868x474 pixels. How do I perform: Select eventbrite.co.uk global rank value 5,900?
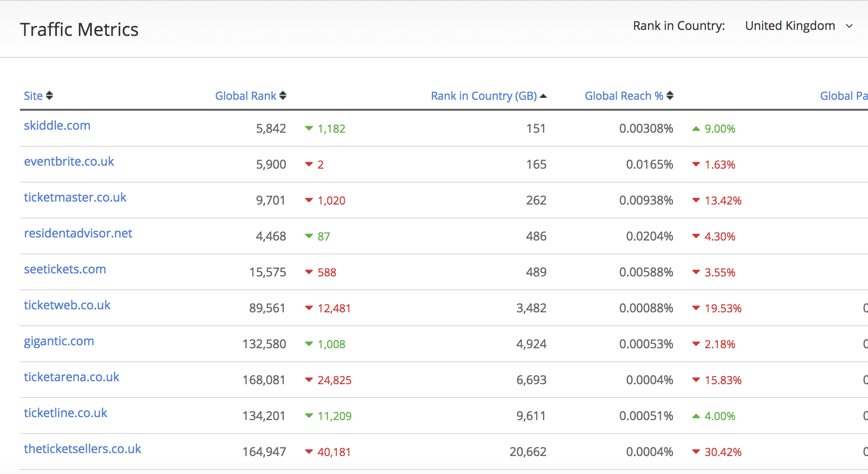[271, 165]
